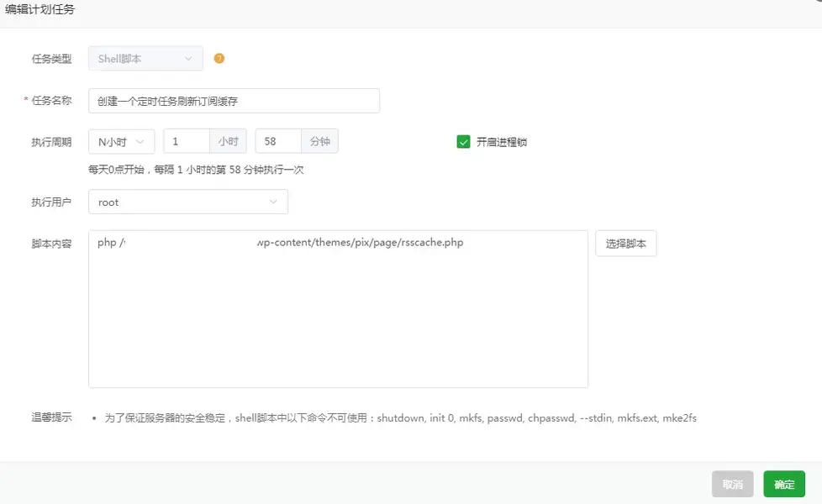Click the green 确定 button

pos(784,484)
